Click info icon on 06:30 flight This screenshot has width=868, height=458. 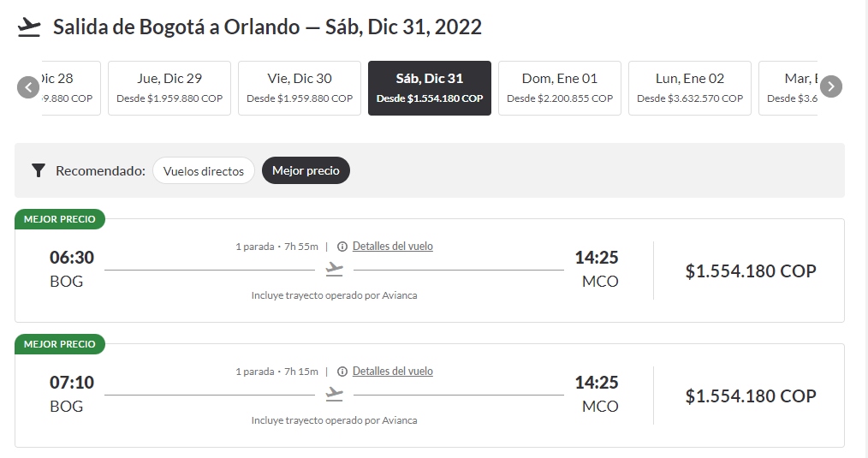coord(342,247)
